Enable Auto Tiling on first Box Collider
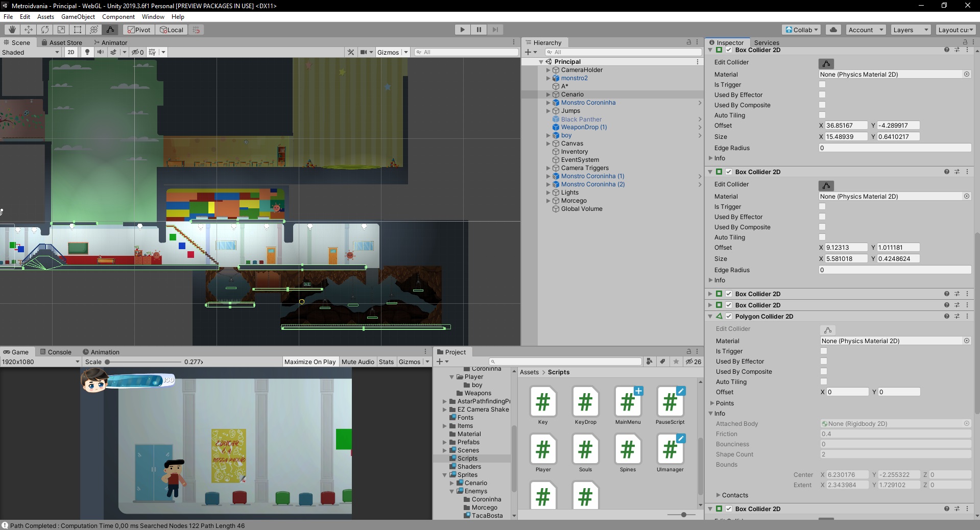Image resolution: width=980 pixels, height=530 pixels. pos(822,115)
